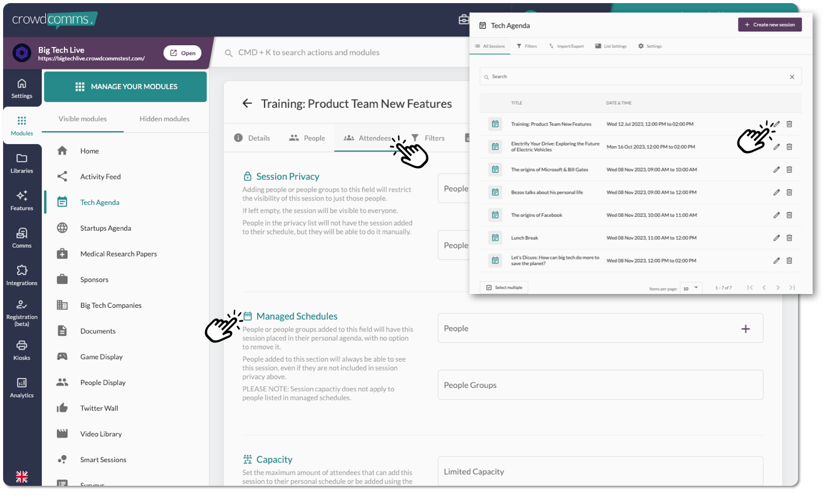Open the Import/Export tab
The width and height of the screenshot is (827, 504).
click(x=566, y=46)
